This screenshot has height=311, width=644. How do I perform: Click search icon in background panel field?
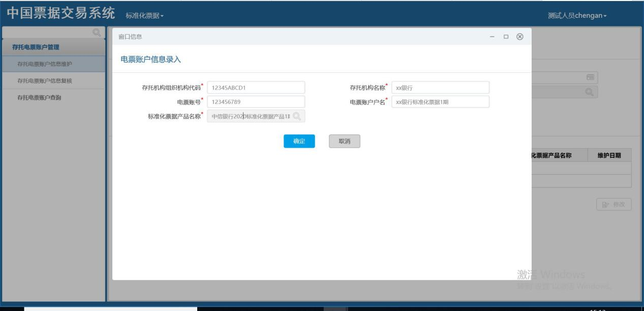coord(590,92)
